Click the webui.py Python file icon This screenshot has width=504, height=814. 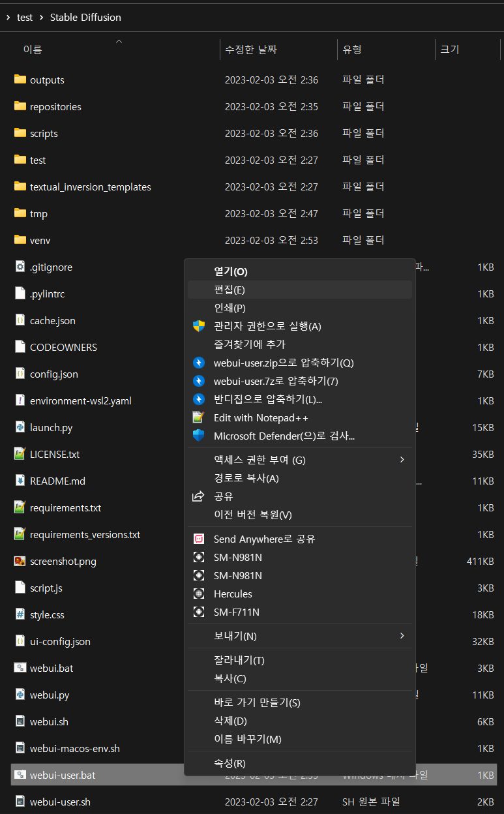(20, 695)
